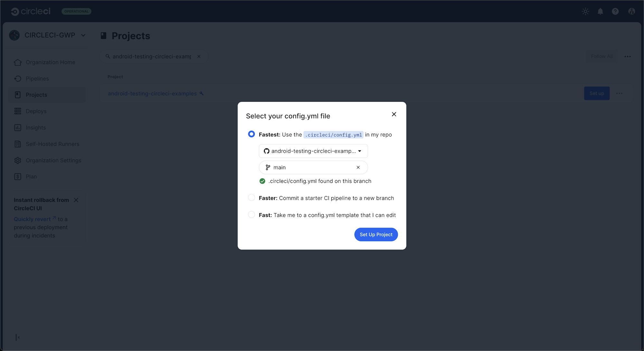Open Self-Hosted Runners page
644x351 pixels.
(x=52, y=144)
